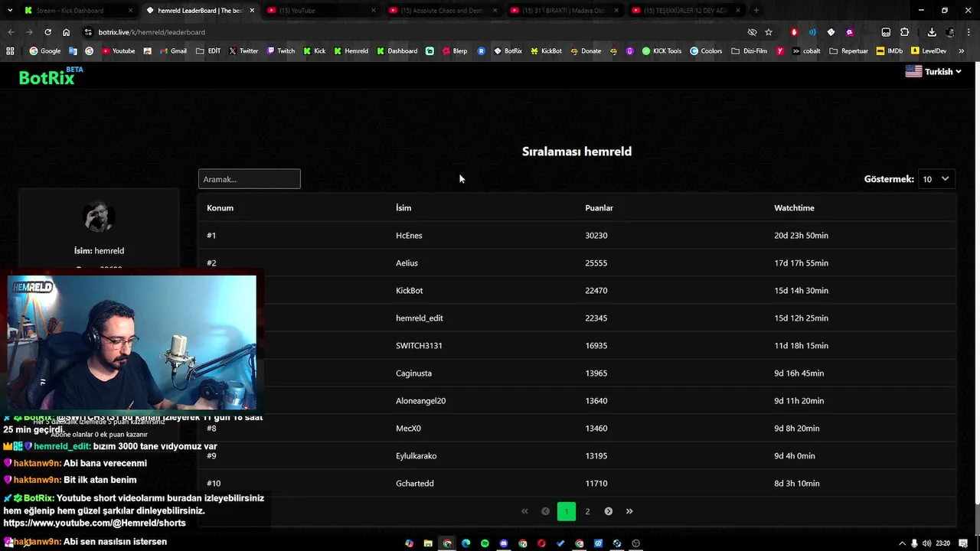Open the Kick bookmark
This screenshot has height=551, width=980.
click(314, 51)
